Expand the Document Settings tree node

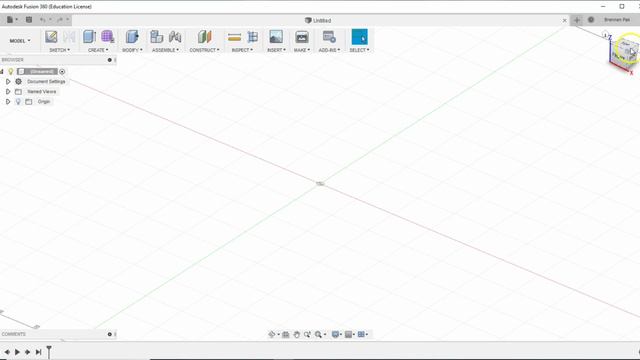click(8, 81)
